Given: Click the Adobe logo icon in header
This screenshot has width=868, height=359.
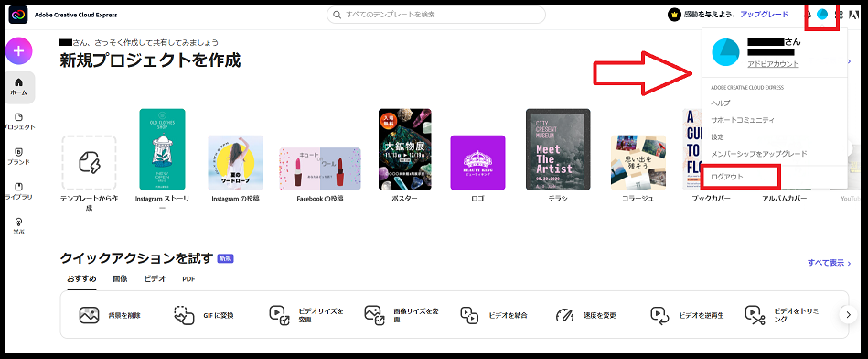Looking at the screenshot, I should coord(853,15).
